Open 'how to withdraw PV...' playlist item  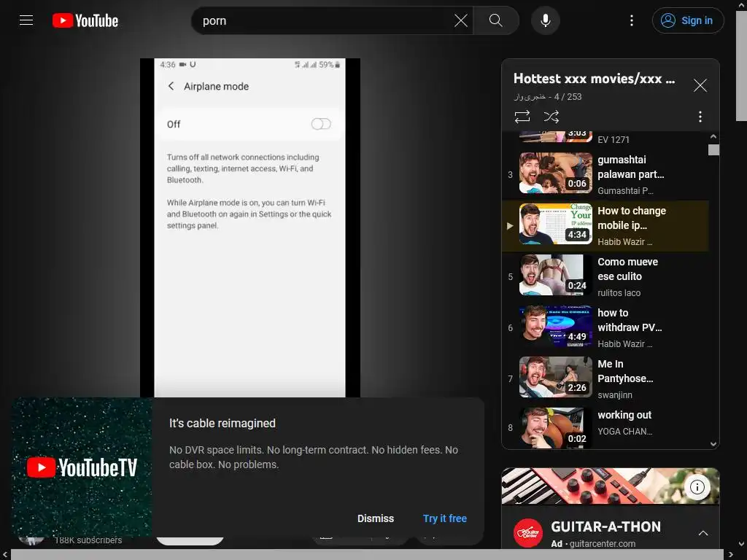click(605, 327)
